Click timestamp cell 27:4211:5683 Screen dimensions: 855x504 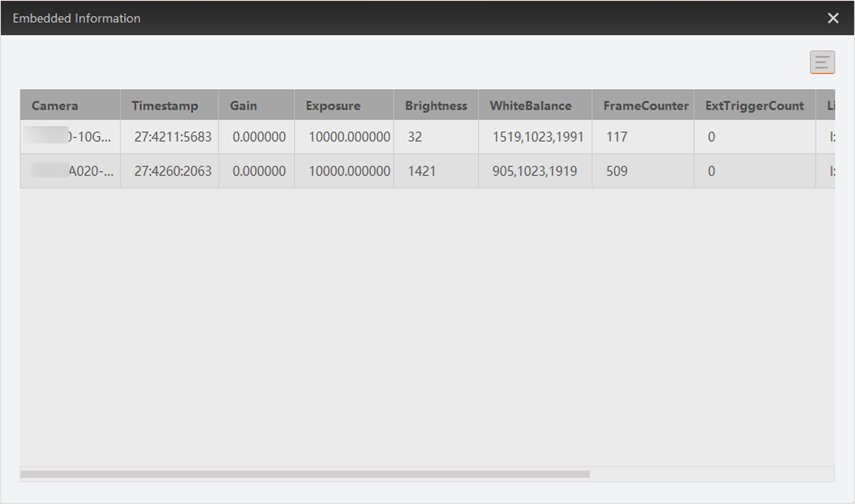(172, 137)
